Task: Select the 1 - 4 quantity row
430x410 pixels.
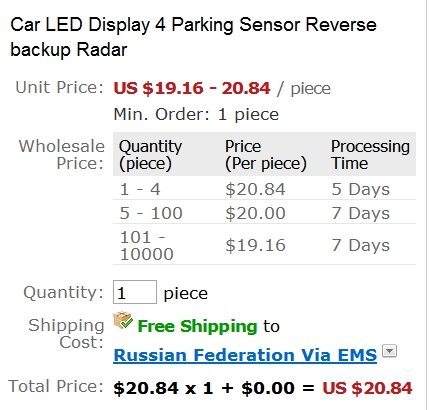Action: 264,189
